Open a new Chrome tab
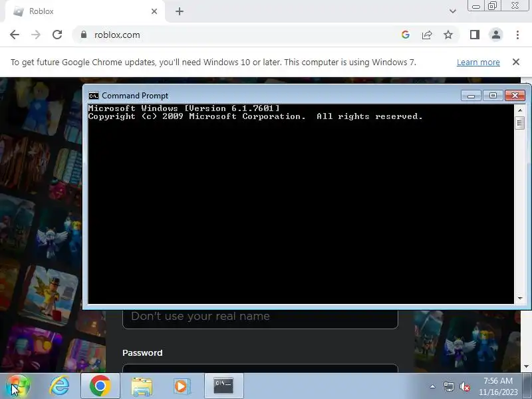Viewport: 532px width, 399px height. point(180,11)
